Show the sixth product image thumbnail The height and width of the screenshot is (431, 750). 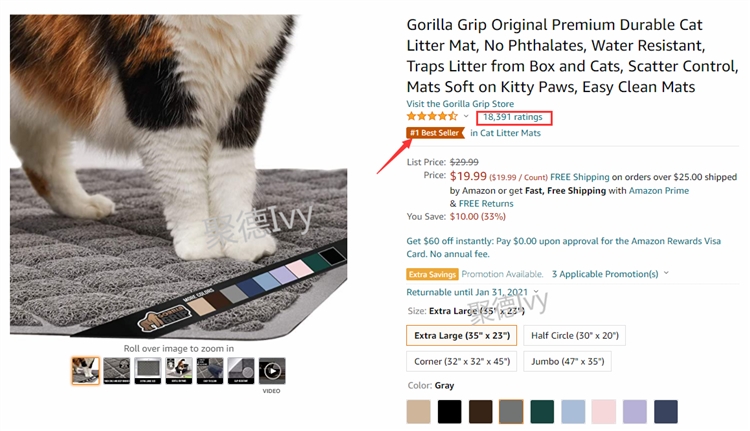(x=241, y=371)
